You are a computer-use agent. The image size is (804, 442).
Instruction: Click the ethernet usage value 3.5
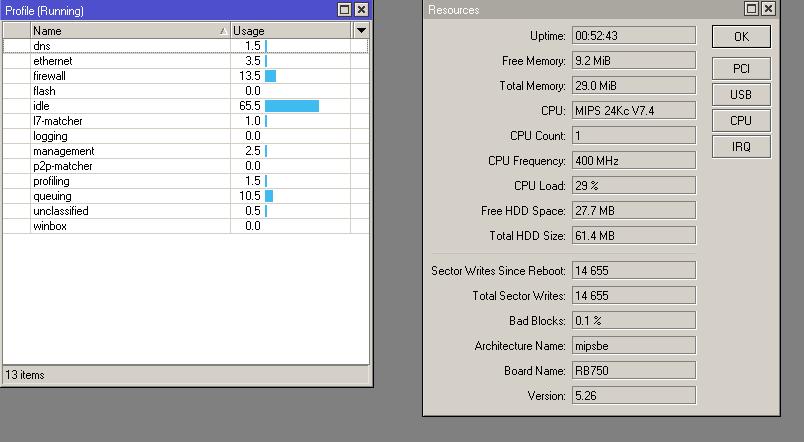coord(252,61)
